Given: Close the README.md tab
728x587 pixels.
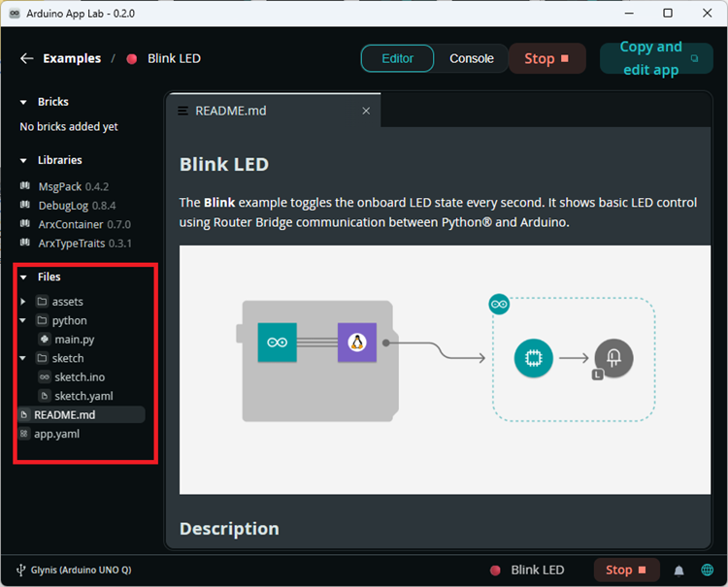Looking at the screenshot, I should 366,111.
